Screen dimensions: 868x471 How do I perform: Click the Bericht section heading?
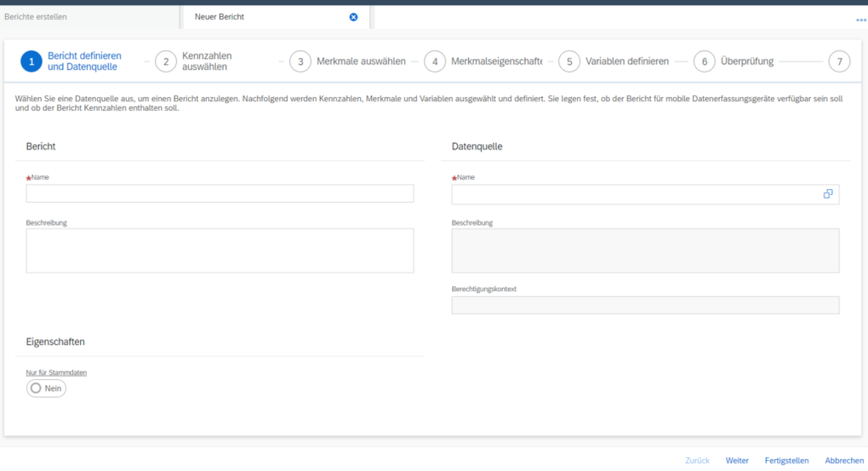tap(40, 146)
